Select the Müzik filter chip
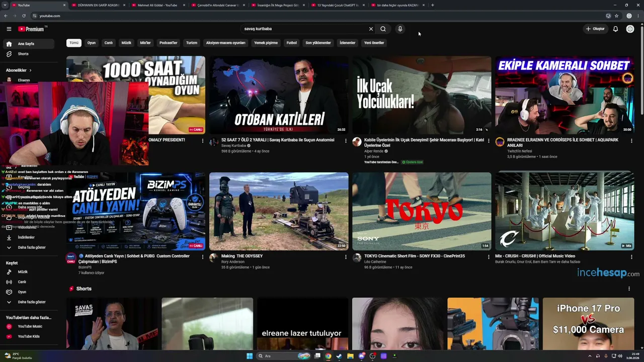 click(126, 43)
